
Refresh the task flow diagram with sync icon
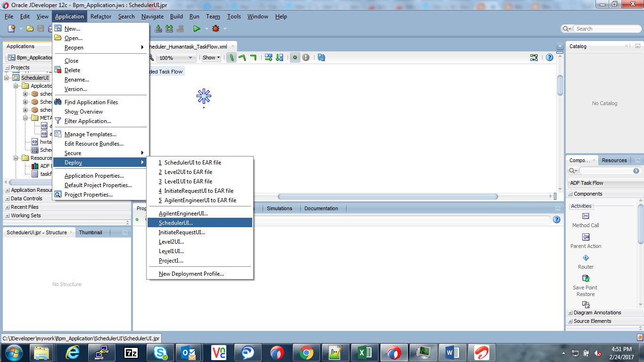pos(322,58)
